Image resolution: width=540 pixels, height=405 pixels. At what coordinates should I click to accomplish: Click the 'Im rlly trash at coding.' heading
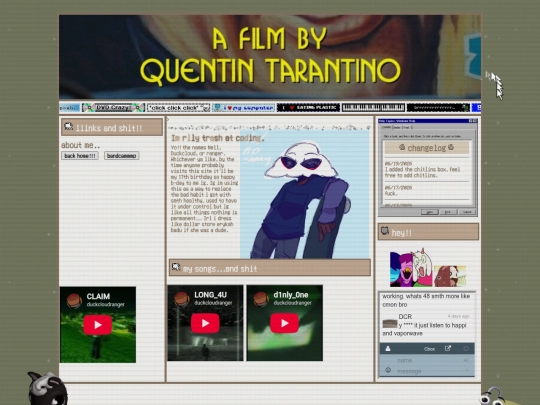coord(218,138)
